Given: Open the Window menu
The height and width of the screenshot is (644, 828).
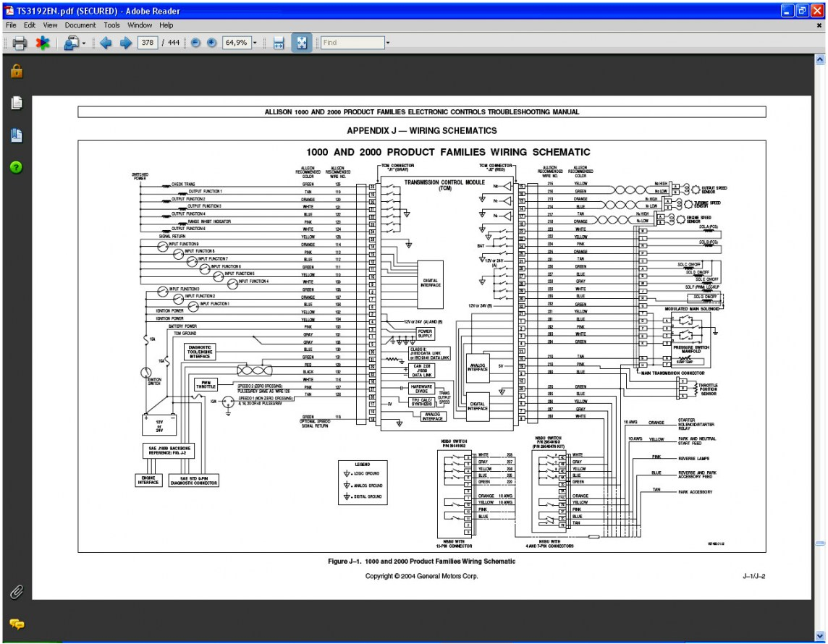Looking at the screenshot, I should pos(140,25).
